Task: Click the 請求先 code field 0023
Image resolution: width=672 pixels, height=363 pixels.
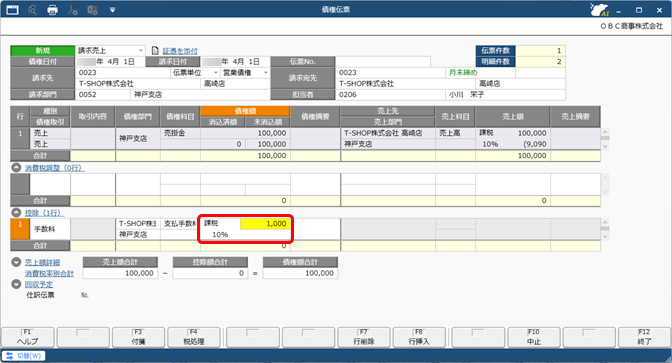Action: pyautogui.click(x=124, y=73)
